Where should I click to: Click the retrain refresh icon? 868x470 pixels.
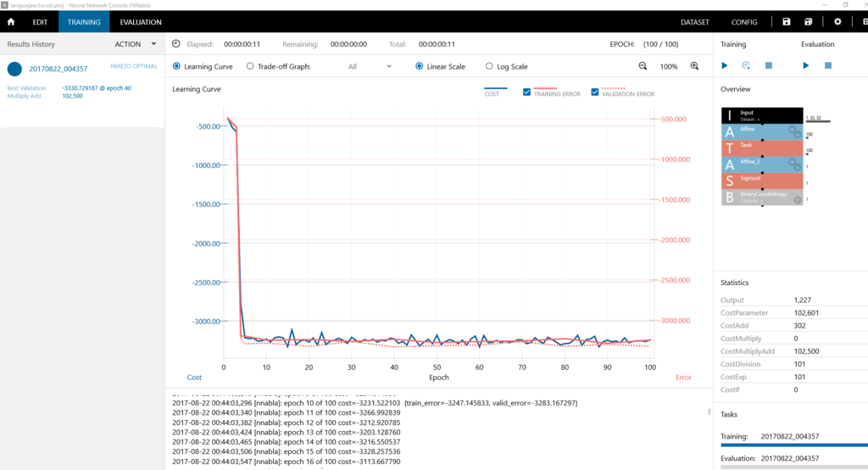point(746,65)
